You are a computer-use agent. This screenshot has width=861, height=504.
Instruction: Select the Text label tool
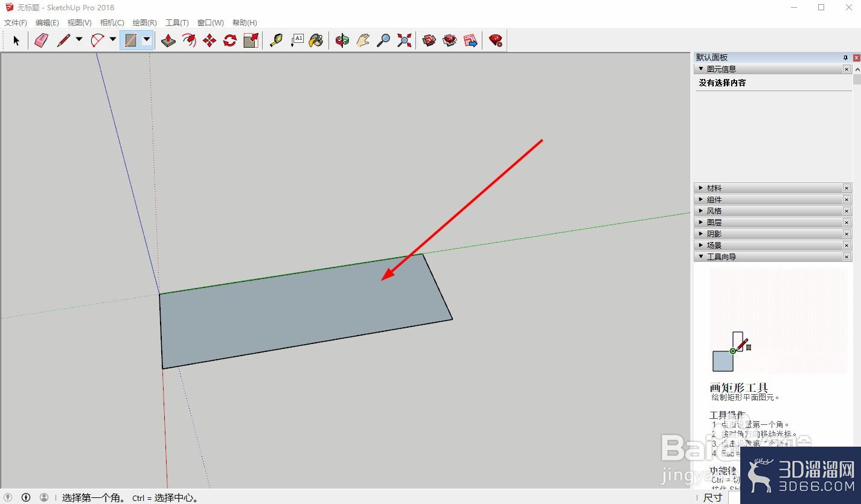click(296, 40)
